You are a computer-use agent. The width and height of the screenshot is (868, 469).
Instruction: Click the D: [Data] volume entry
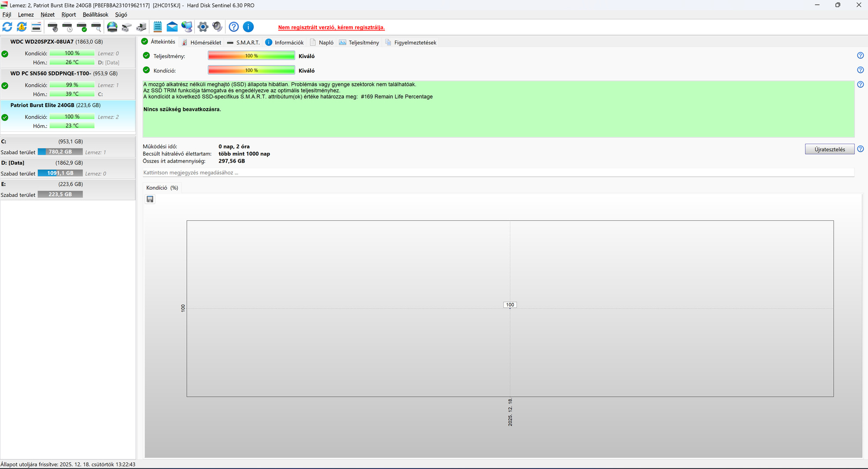[68, 168]
